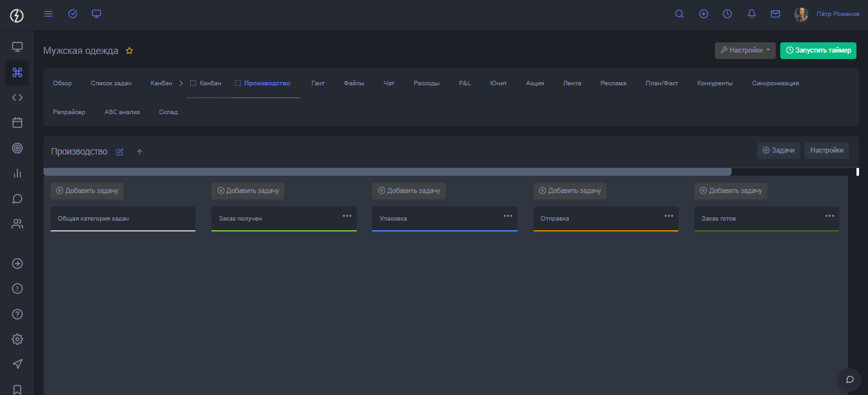Expand Настройки dropdown near timer button
Image resolution: width=868 pixels, height=395 pixels.
[x=745, y=51]
